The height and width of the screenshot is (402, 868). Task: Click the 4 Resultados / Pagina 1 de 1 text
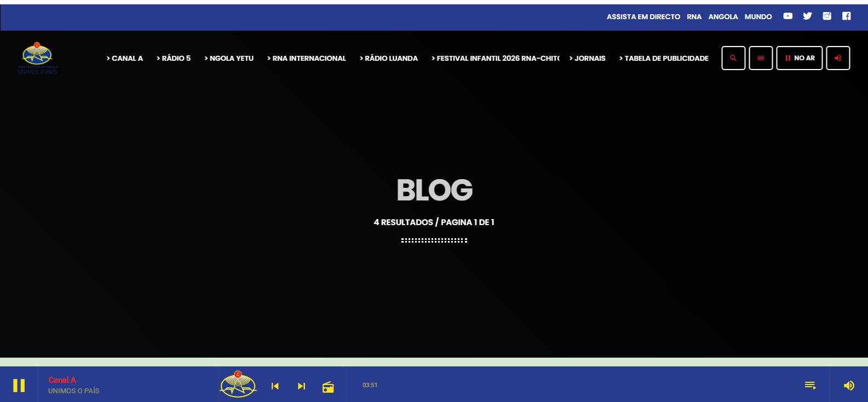434,222
